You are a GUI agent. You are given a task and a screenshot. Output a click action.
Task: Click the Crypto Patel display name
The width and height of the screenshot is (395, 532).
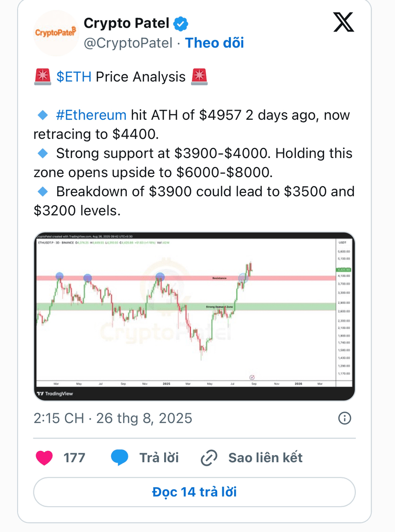pyautogui.click(x=126, y=23)
